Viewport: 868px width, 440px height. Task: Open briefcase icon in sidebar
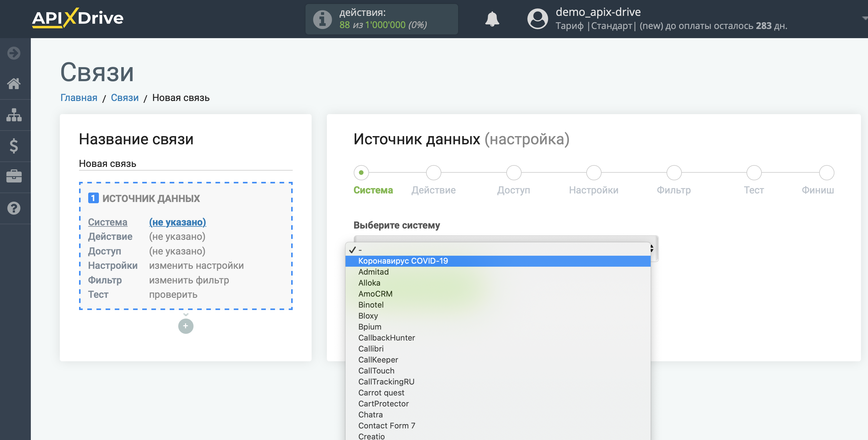(x=14, y=176)
